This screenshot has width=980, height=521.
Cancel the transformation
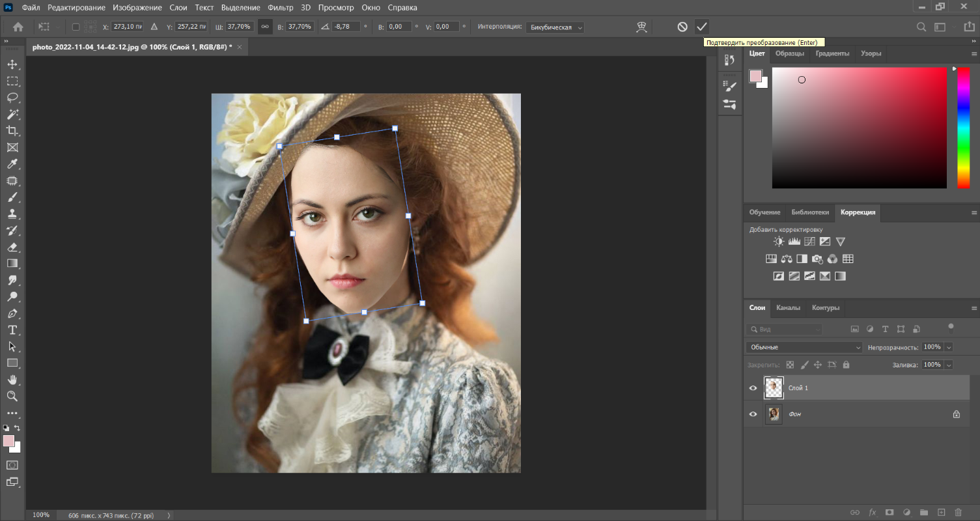point(682,27)
